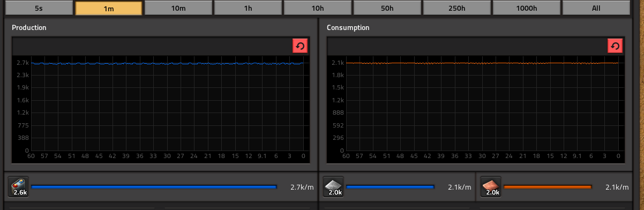Click the copper plate 2.1k/m rate value
This screenshot has width=644, height=210.
click(617, 187)
